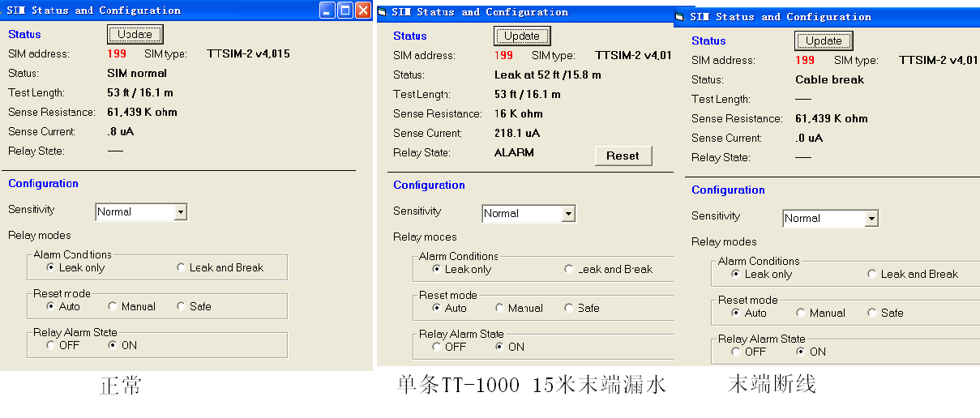Open the Sensitivity dropdown in the SIM normal window

tap(181, 212)
